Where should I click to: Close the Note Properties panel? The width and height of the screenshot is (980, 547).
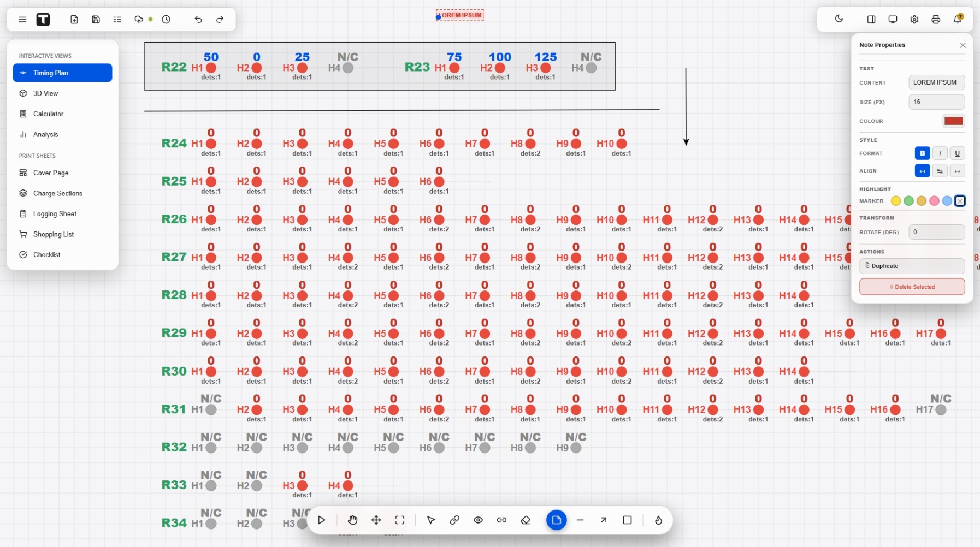(963, 45)
